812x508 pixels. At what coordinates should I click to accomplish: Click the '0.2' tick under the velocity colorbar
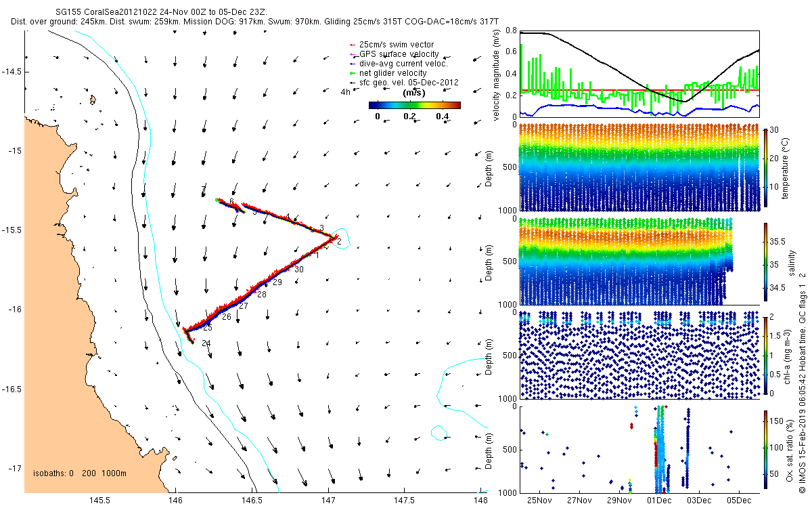click(409, 117)
